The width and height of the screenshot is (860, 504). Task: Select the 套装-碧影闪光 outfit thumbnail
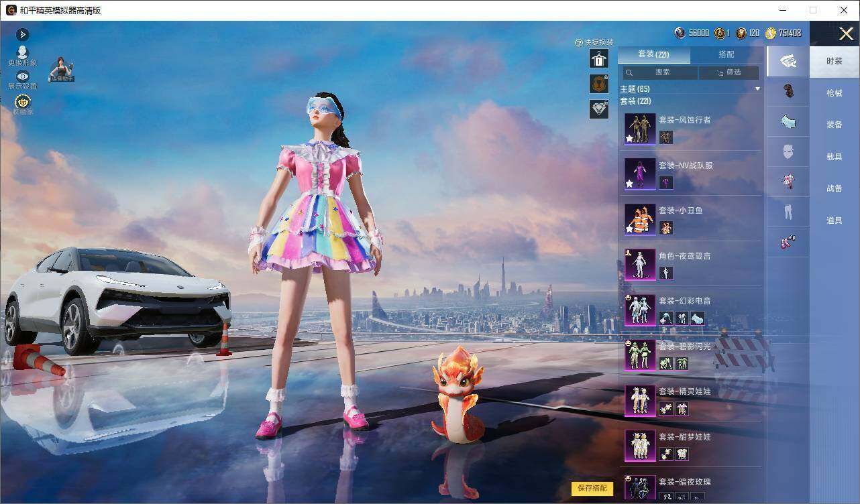[x=640, y=355]
